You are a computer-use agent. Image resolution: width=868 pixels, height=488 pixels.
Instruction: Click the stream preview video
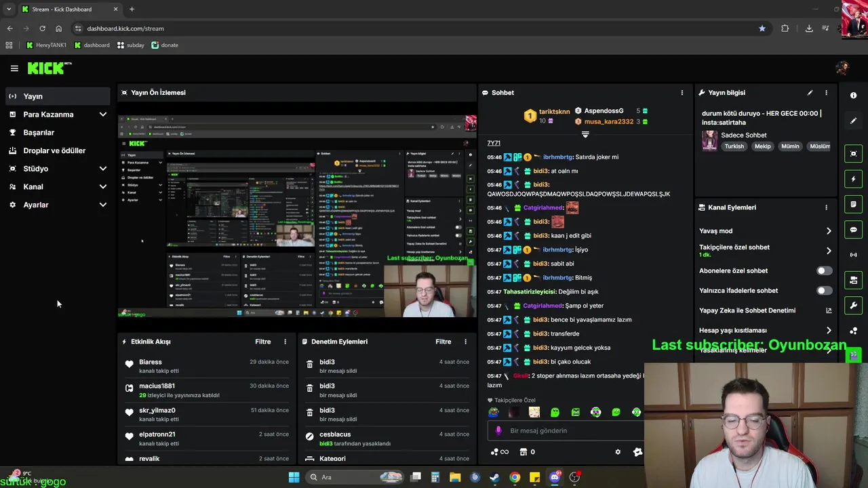(297, 216)
